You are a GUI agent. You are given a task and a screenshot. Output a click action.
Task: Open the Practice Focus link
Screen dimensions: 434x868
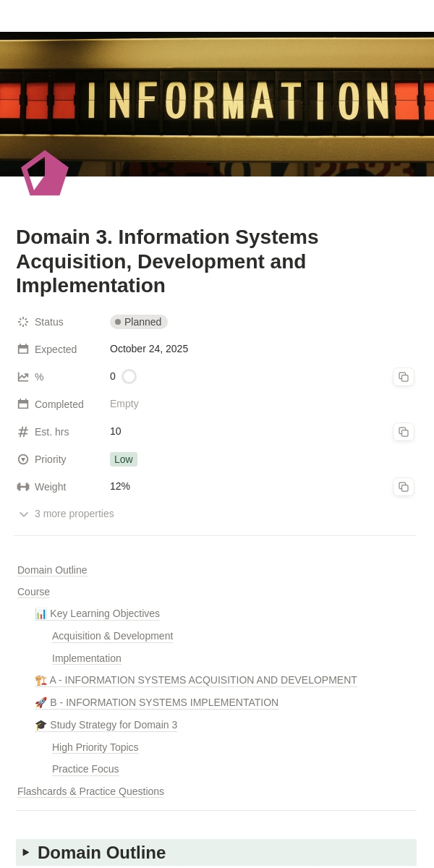click(85, 769)
